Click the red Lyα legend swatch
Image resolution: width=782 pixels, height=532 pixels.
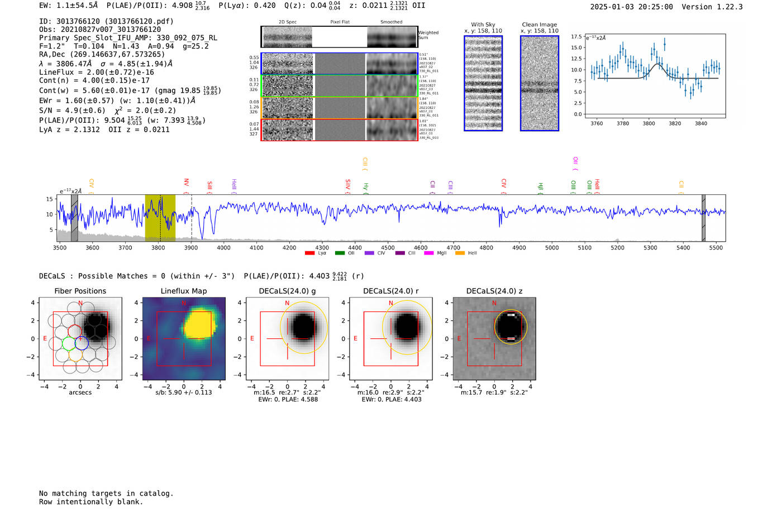click(x=309, y=253)
